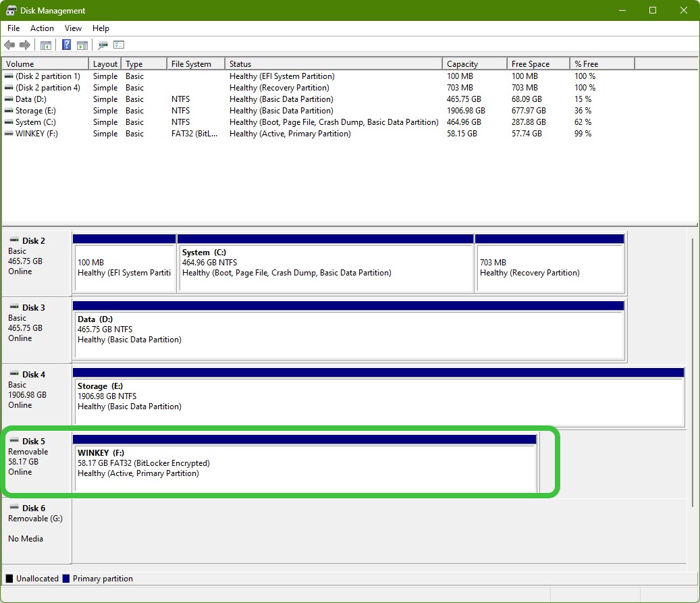Open the File menu

[14, 28]
